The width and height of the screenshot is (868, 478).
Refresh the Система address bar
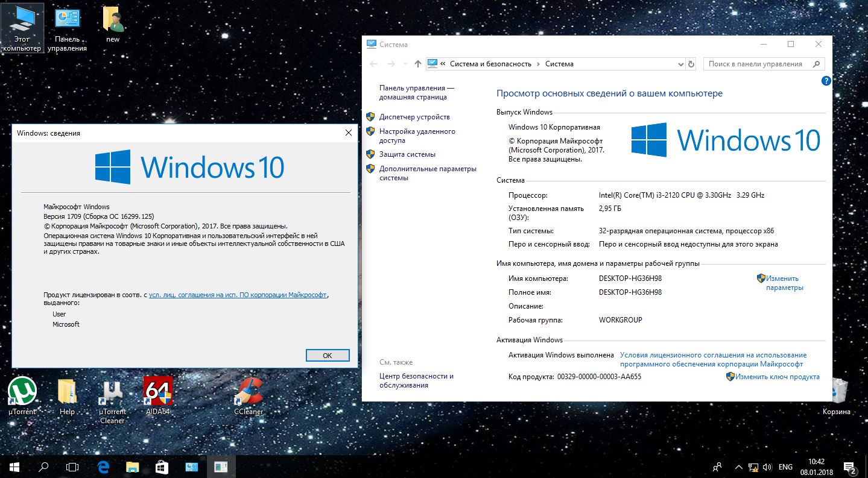click(691, 64)
